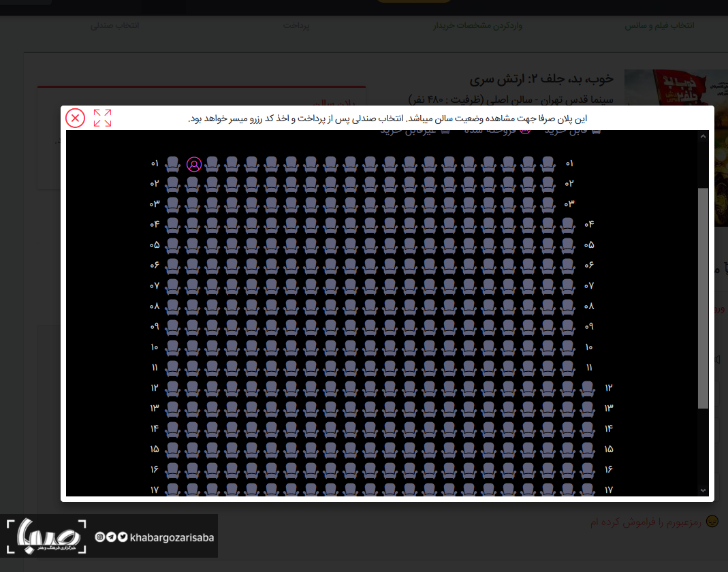Select the seat right of the sold seat in row 01
Viewport: 728px width, 572px height.
click(212, 164)
